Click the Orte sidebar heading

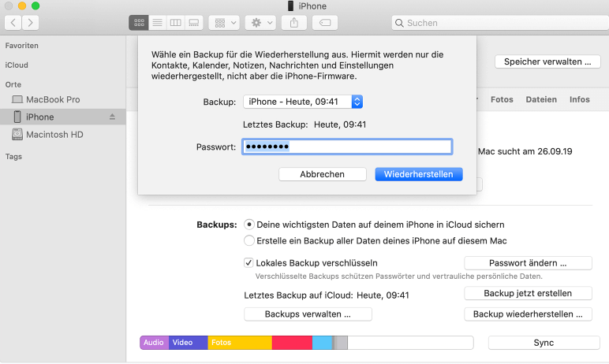pyautogui.click(x=13, y=84)
